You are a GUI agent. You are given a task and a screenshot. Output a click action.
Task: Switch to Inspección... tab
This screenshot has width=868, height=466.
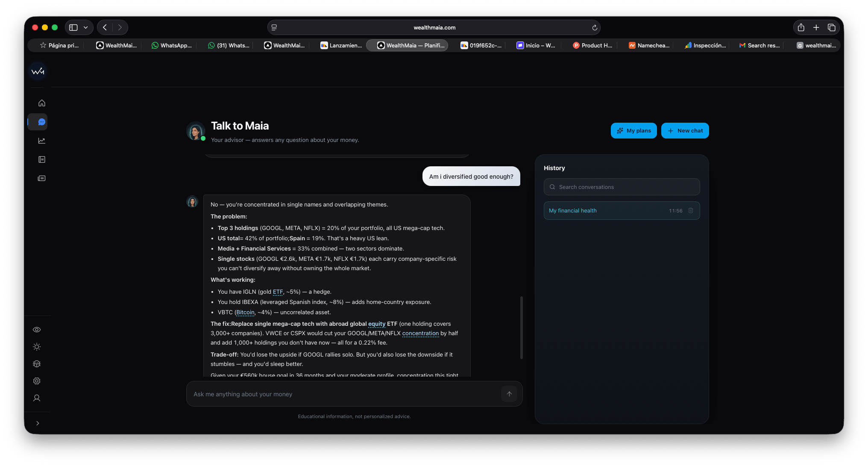tap(705, 45)
